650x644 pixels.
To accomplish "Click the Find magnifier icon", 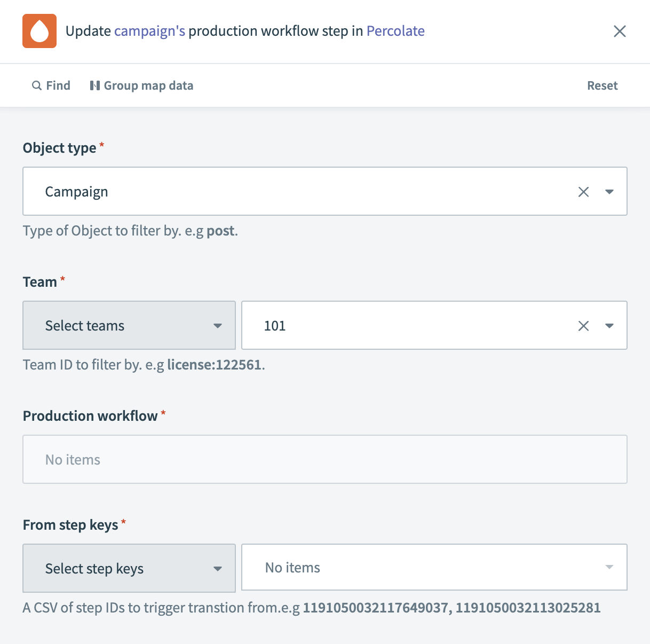I will [x=36, y=85].
